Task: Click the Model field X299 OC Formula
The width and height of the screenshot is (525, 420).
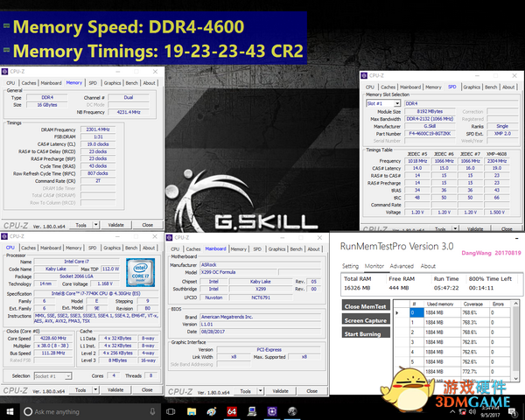Action: [x=238, y=272]
